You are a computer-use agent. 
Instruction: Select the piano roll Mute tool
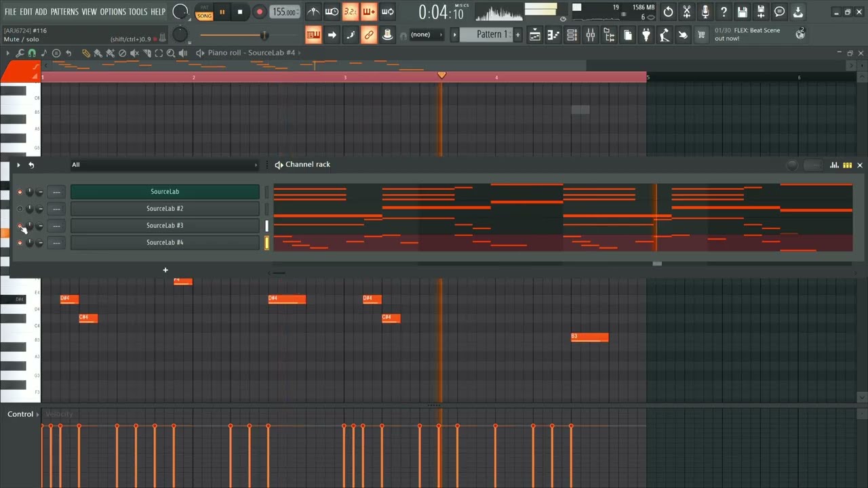tap(134, 53)
